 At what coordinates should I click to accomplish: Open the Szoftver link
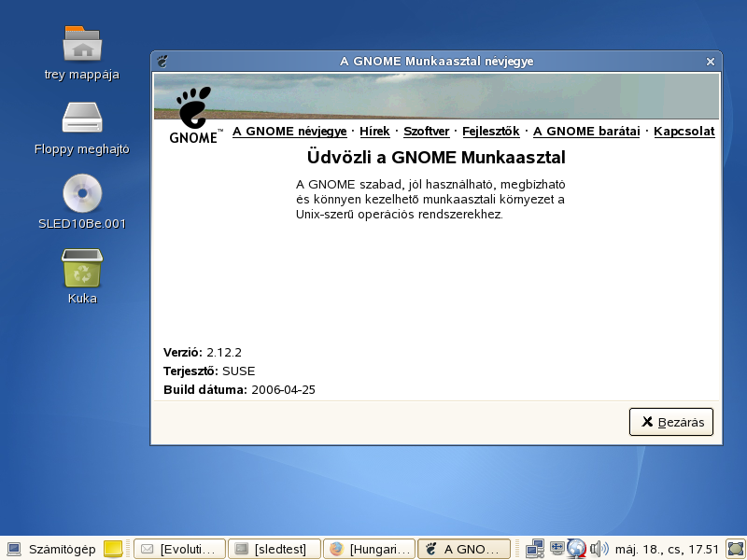(x=427, y=132)
